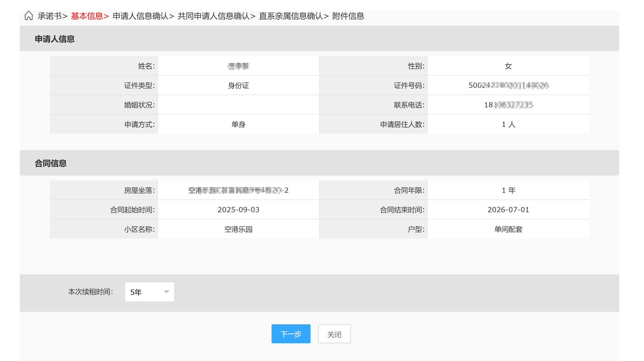The image size is (644, 361).
Task: Click the 关闭 button
Action: 334,334
